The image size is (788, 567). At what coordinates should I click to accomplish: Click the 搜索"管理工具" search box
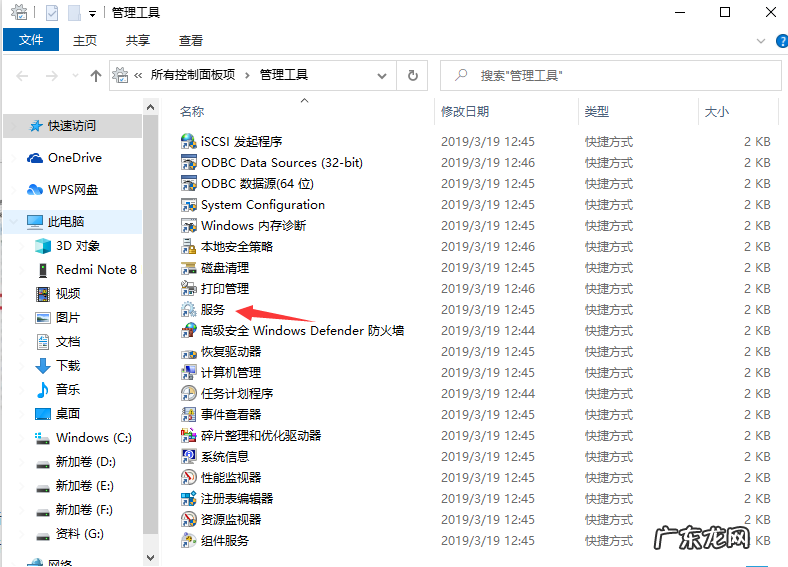611,75
